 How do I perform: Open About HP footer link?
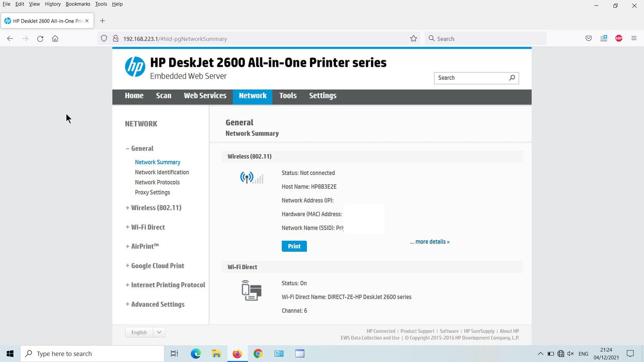509,331
